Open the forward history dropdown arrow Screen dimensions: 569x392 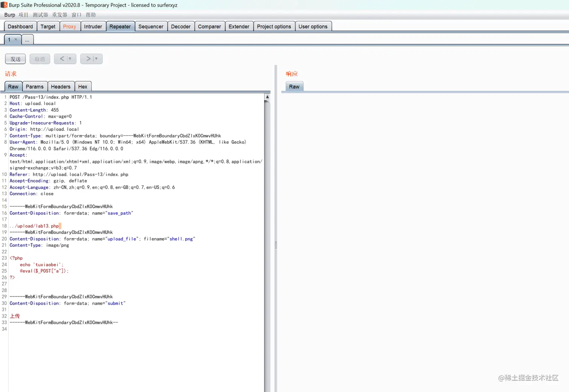click(96, 59)
